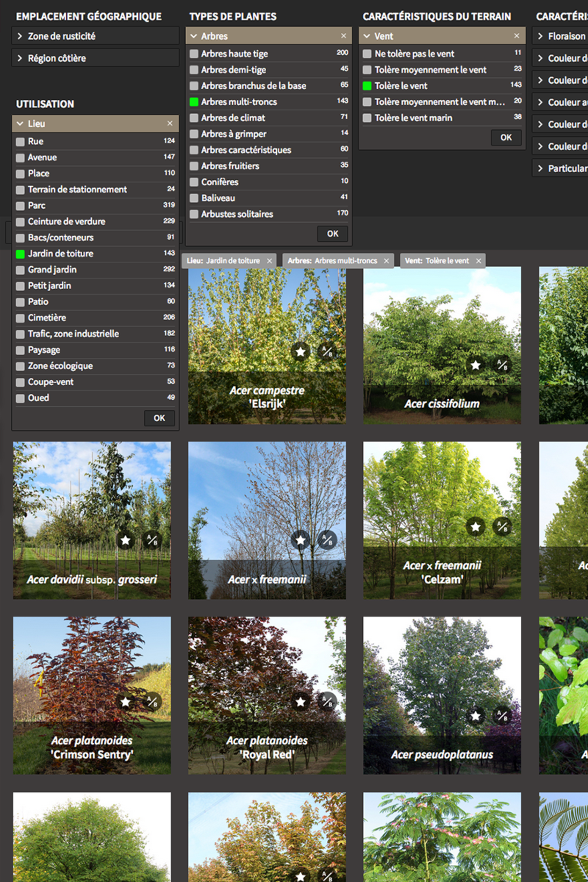This screenshot has width=588, height=882.
Task: Select the Arbustes solitaires row
Action: click(x=269, y=214)
